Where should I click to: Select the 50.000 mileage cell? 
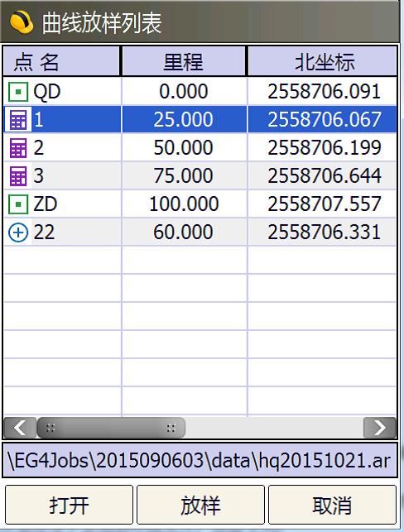pyautogui.click(x=184, y=148)
